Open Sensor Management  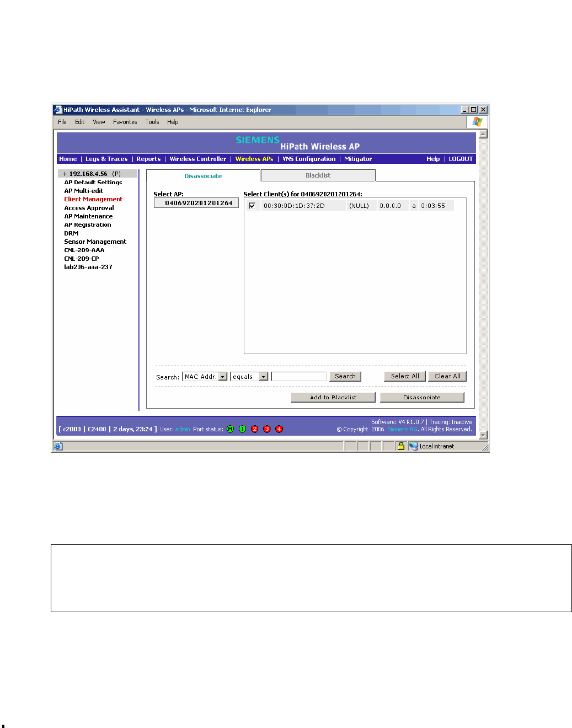pos(95,242)
